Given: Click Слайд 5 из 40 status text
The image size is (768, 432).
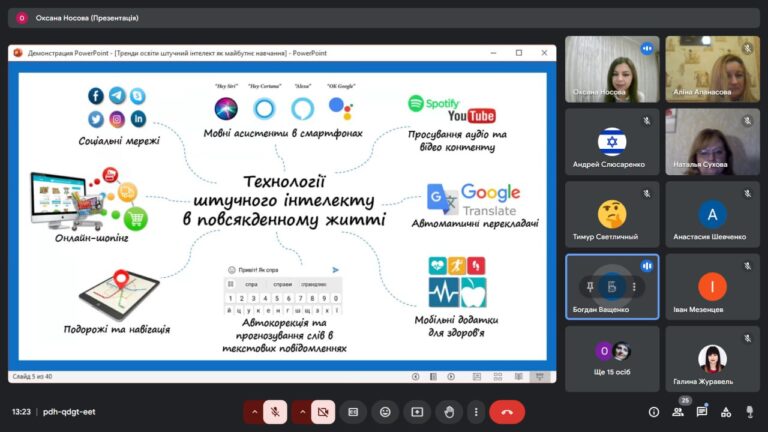Looking at the screenshot, I should [32, 377].
